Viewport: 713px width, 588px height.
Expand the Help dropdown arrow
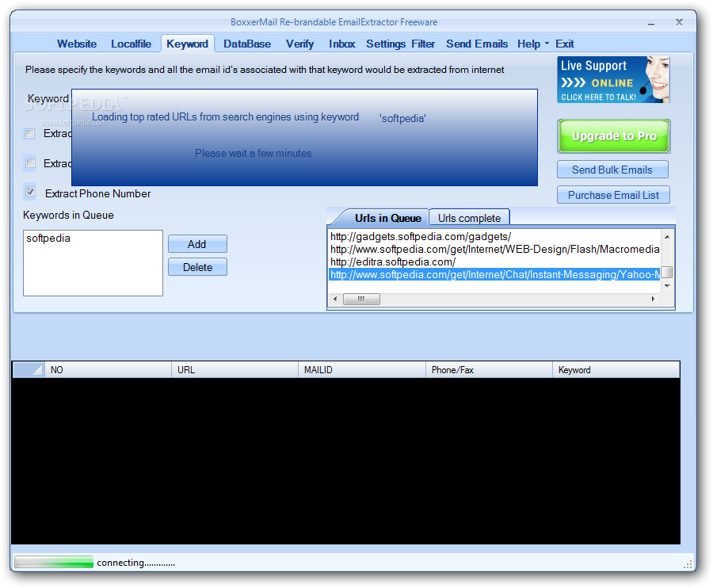(547, 44)
